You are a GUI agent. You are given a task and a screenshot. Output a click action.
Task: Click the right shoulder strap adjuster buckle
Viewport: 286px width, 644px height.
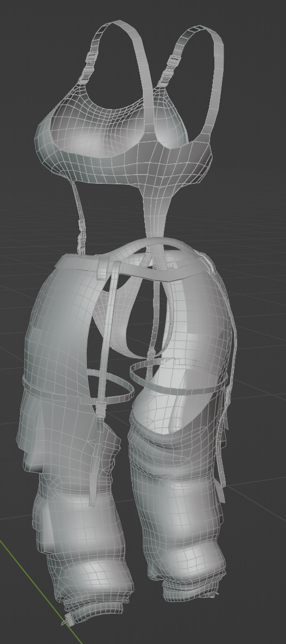click(x=170, y=70)
